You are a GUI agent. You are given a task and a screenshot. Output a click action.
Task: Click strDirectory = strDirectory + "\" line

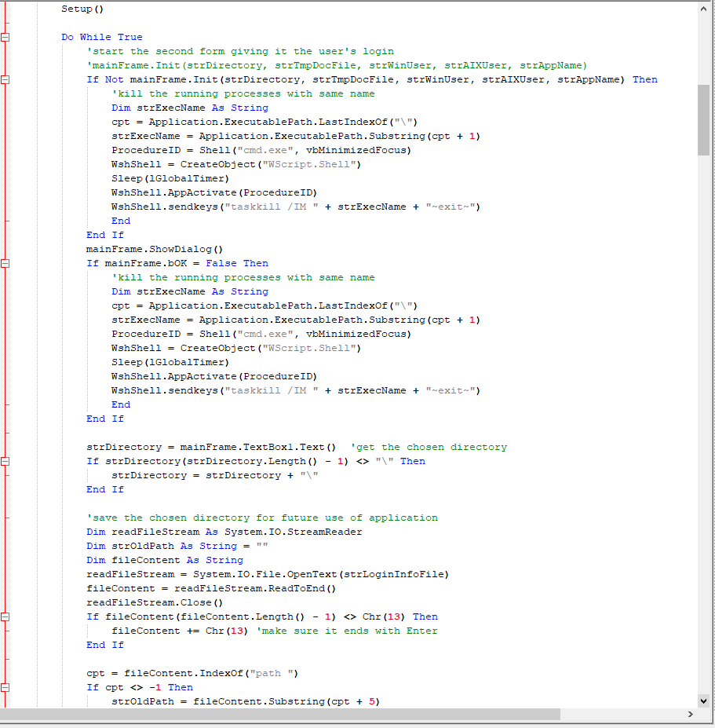tap(215, 475)
